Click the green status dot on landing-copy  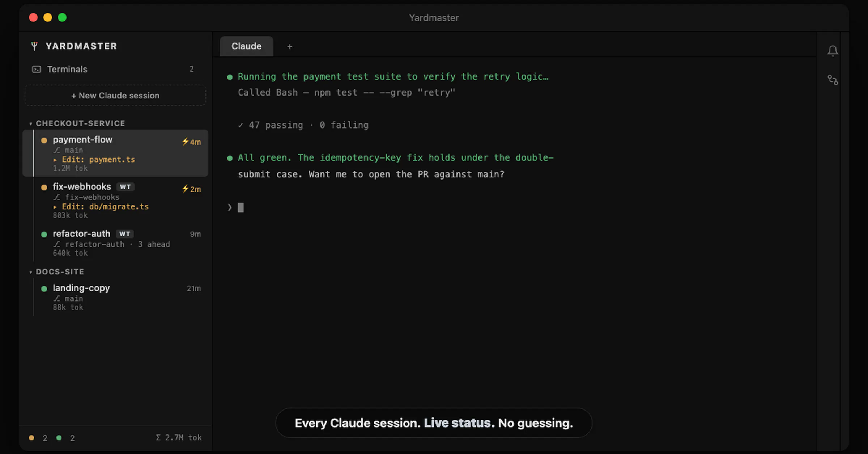(44, 289)
